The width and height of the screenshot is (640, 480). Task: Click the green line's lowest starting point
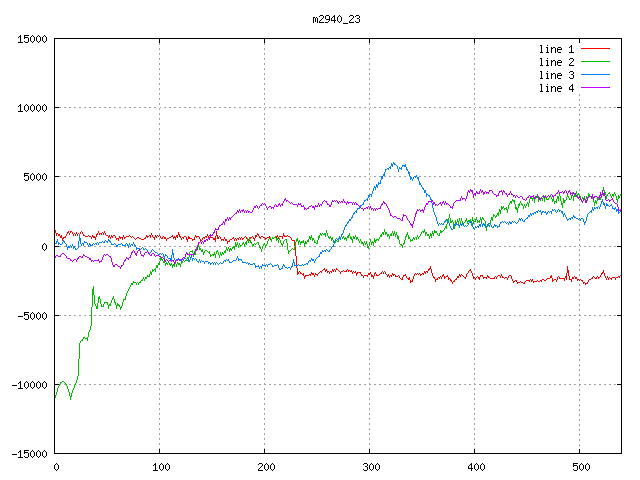(x=56, y=397)
